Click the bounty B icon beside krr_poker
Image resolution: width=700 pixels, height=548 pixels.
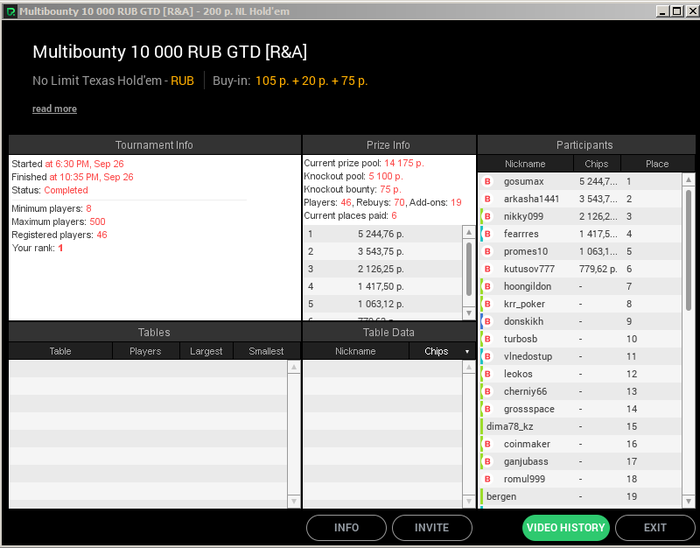(488, 304)
